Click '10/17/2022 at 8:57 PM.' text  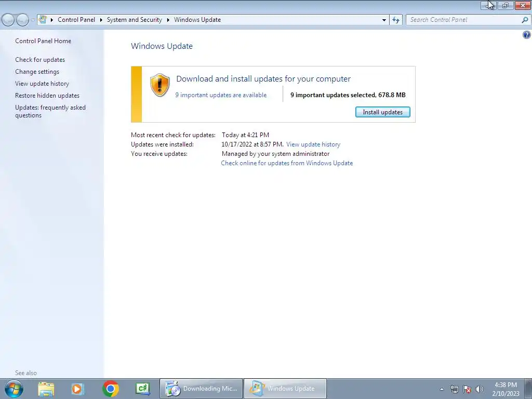pyautogui.click(x=252, y=144)
